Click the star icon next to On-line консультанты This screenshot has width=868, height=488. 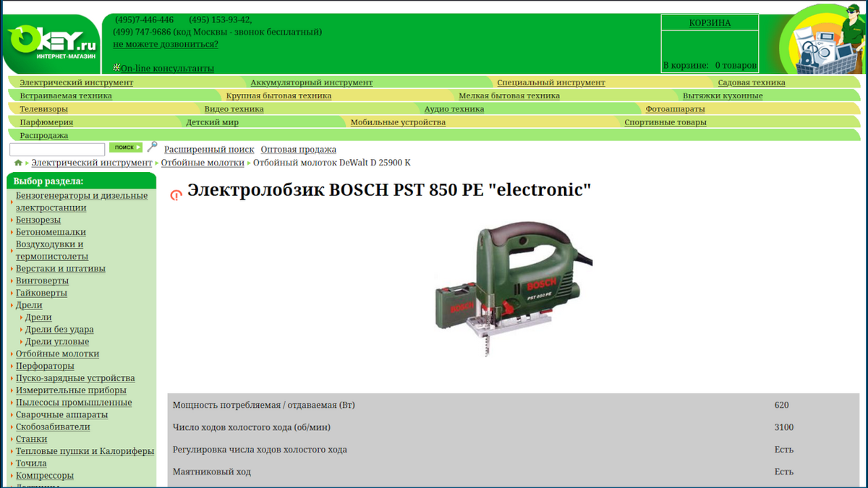116,67
